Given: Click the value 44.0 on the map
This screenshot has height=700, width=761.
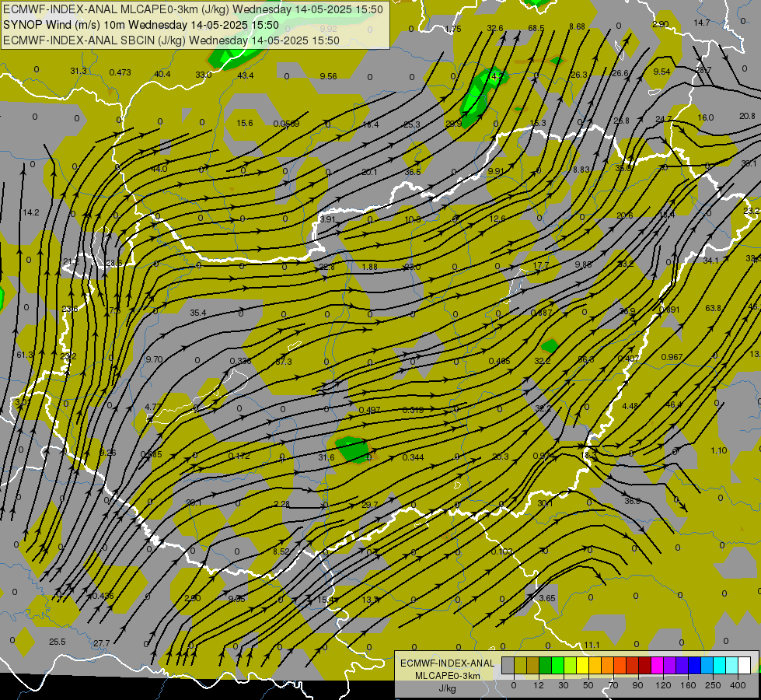Looking at the screenshot, I should click(159, 169).
